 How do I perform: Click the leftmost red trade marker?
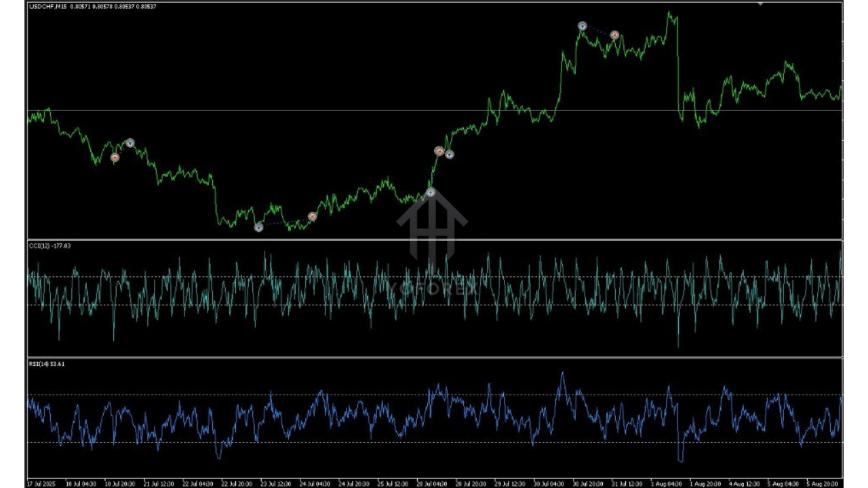click(x=115, y=157)
